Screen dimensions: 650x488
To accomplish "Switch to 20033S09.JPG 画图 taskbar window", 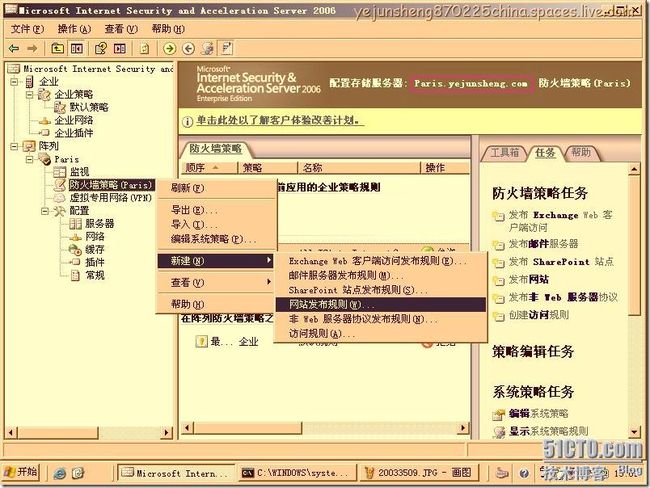I will point(419,473).
